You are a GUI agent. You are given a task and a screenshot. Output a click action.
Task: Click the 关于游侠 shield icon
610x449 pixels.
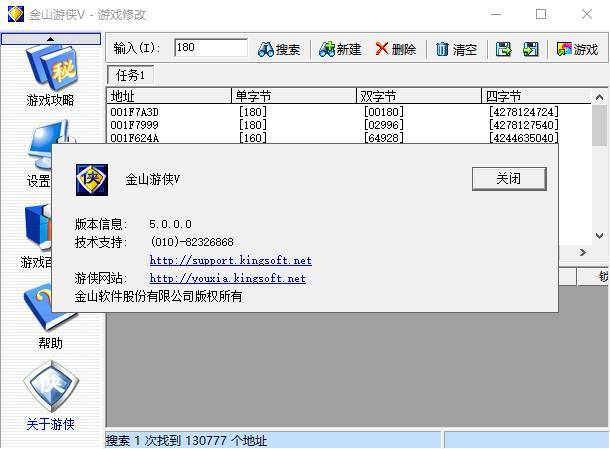pyautogui.click(x=51, y=386)
